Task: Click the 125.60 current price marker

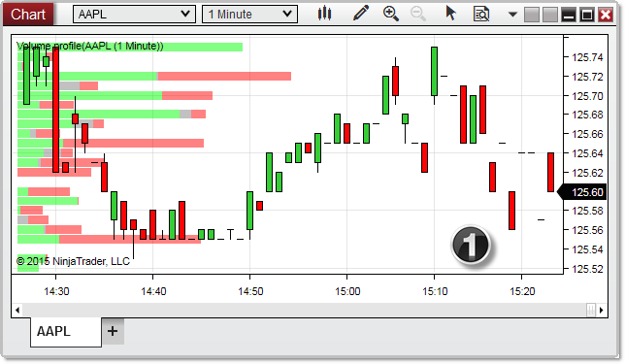Action: click(x=583, y=192)
